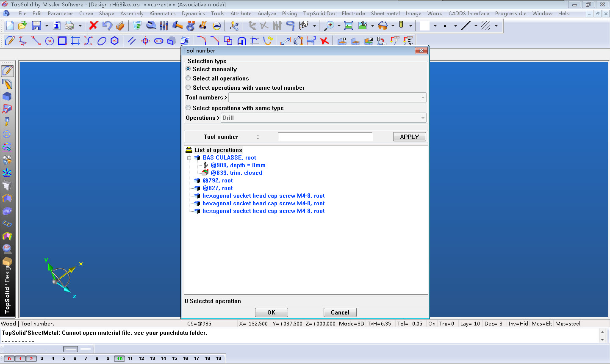Image resolution: width=610 pixels, height=364 pixels.
Task: Open the Tool numbers dropdown
Action: (x=327, y=98)
